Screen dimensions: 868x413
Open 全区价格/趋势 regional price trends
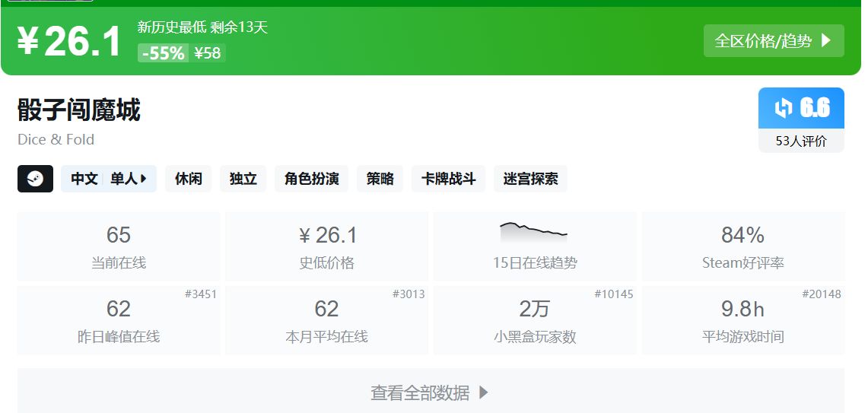[x=774, y=40]
